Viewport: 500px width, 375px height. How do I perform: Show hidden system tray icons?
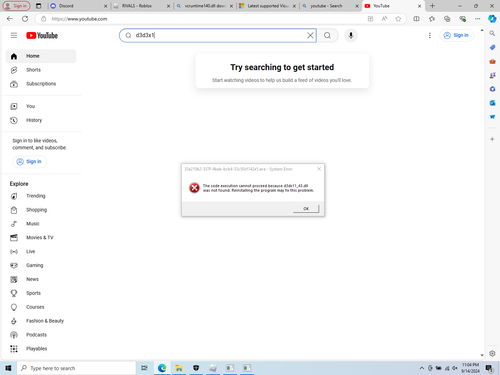(422, 368)
